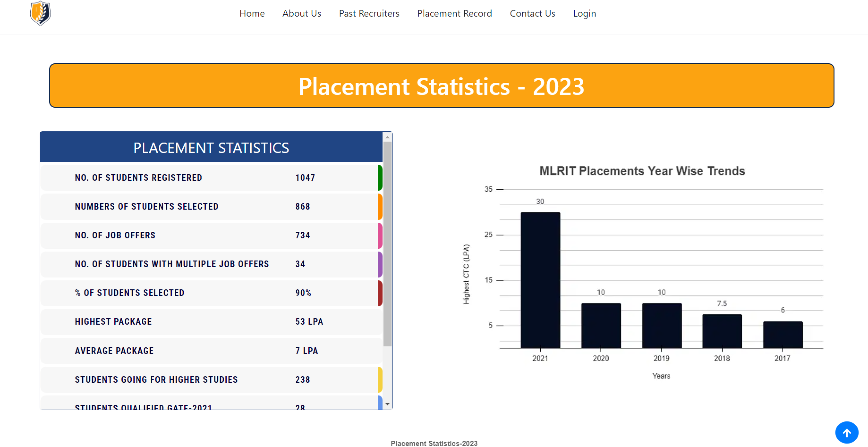Click the Years axis label
This screenshot has width=868, height=447.
(661, 376)
